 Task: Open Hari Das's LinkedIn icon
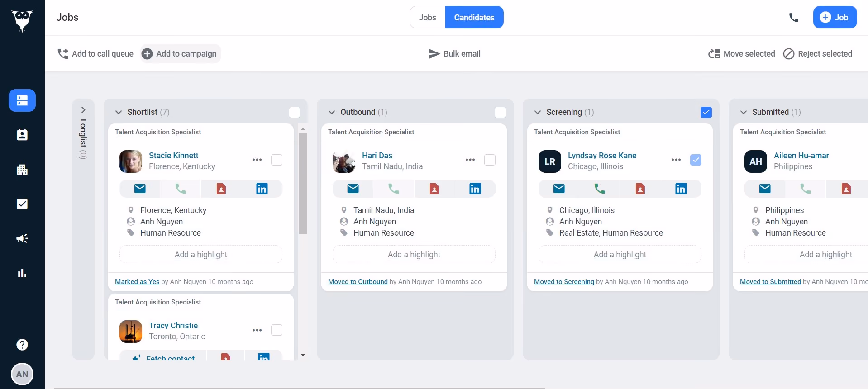475,189
